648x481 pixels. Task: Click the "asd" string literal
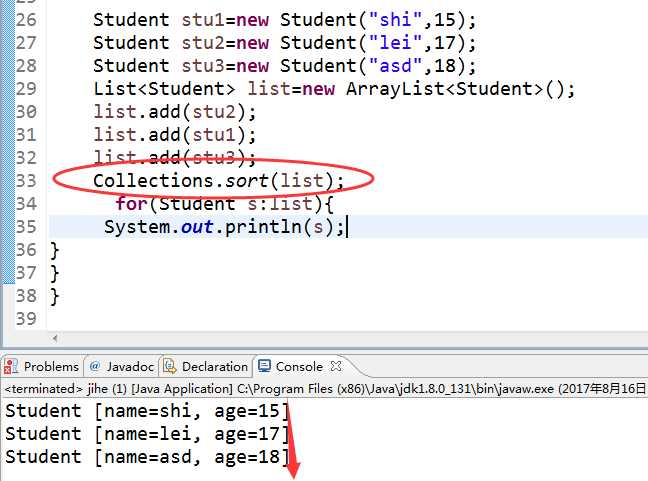point(395,66)
